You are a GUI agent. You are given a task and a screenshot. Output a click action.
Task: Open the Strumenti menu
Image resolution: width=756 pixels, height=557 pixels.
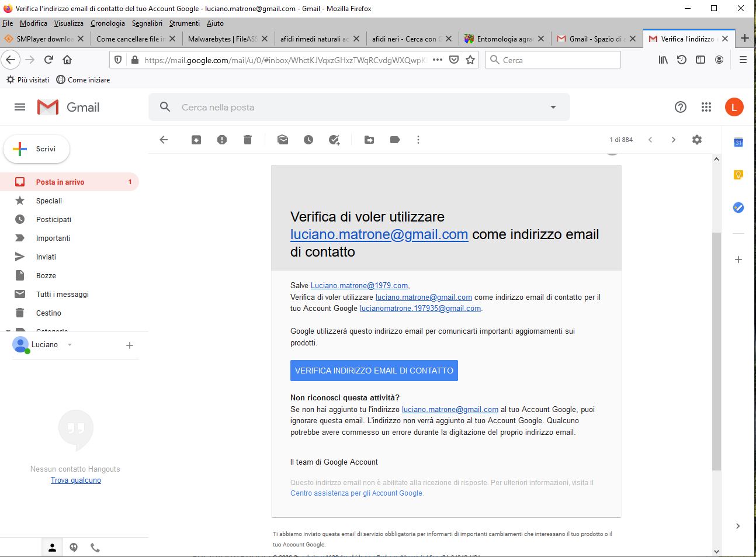[x=185, y=23]
